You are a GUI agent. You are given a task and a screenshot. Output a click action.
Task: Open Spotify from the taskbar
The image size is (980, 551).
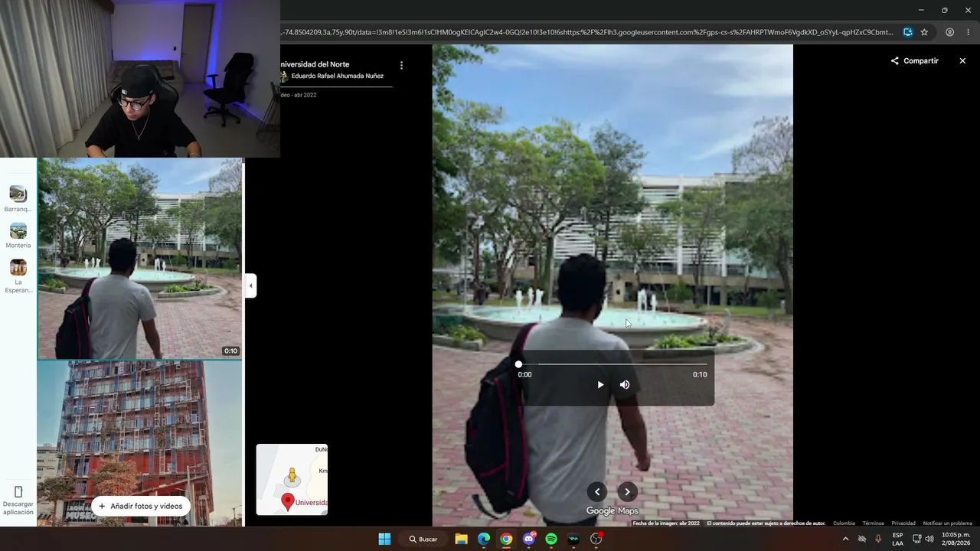551,539
